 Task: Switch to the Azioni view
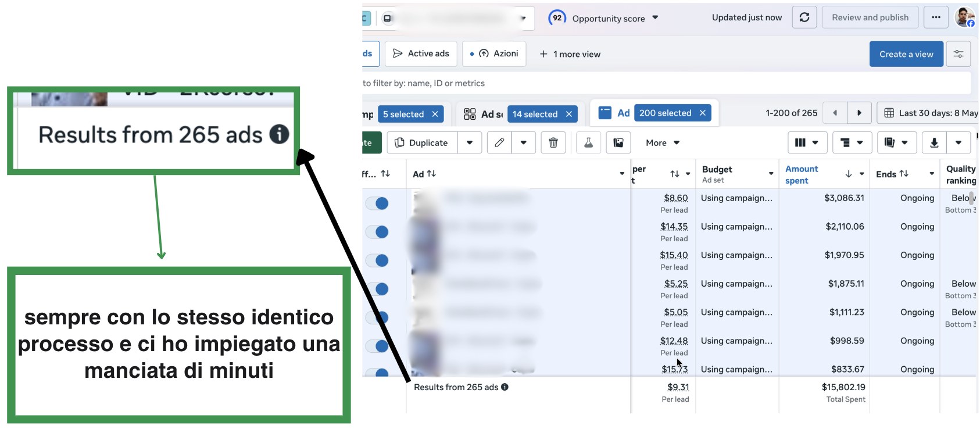tap(495, 53)
